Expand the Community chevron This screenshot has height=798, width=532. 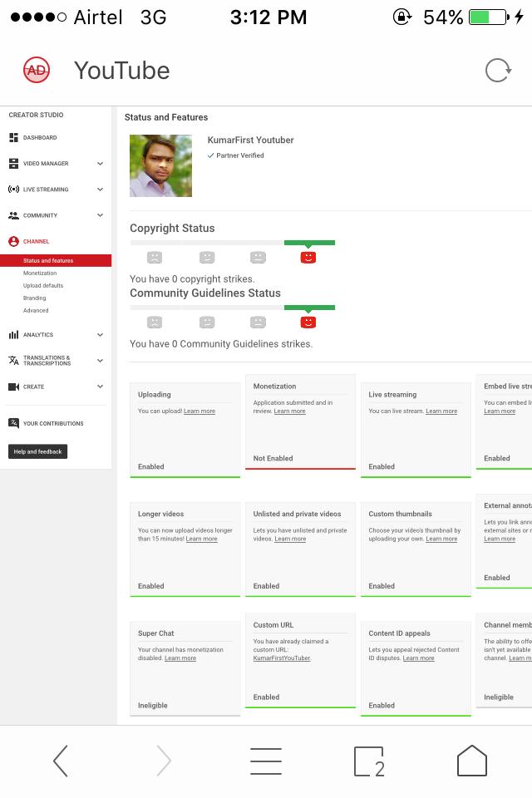click(101, 215)
